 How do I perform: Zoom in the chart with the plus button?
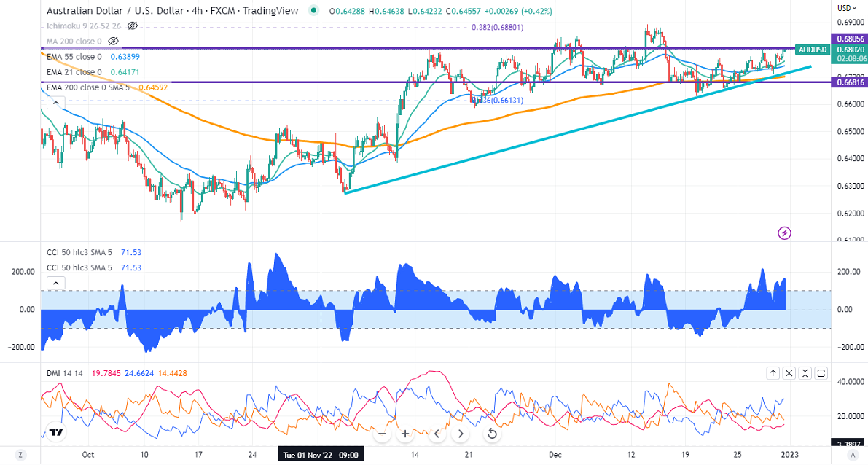click(x=405, y=434)
